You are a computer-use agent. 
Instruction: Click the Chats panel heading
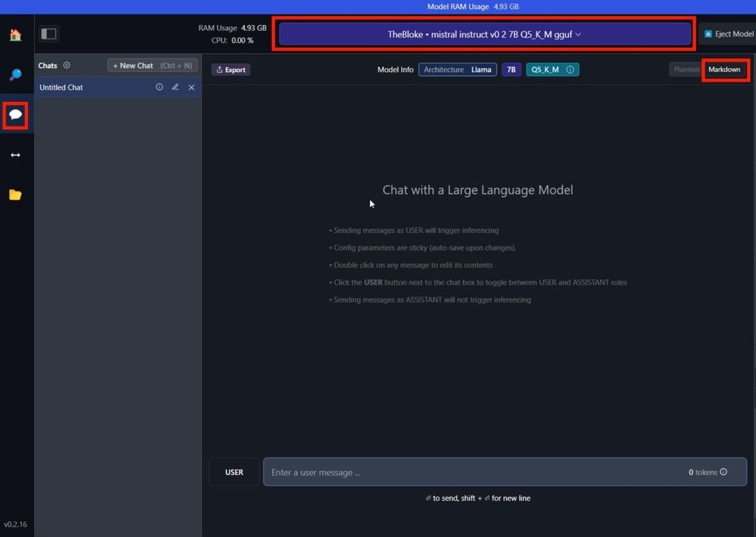click(47, 66)
